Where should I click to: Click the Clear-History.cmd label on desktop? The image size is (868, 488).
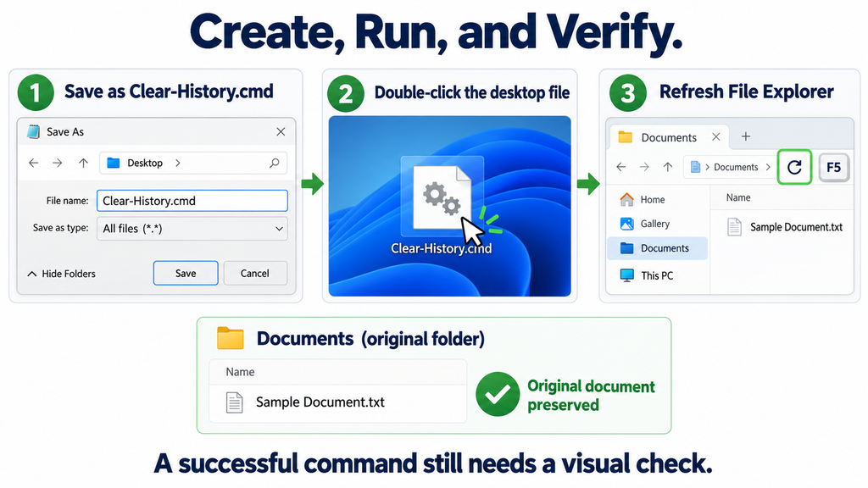(x=441, y=248)
